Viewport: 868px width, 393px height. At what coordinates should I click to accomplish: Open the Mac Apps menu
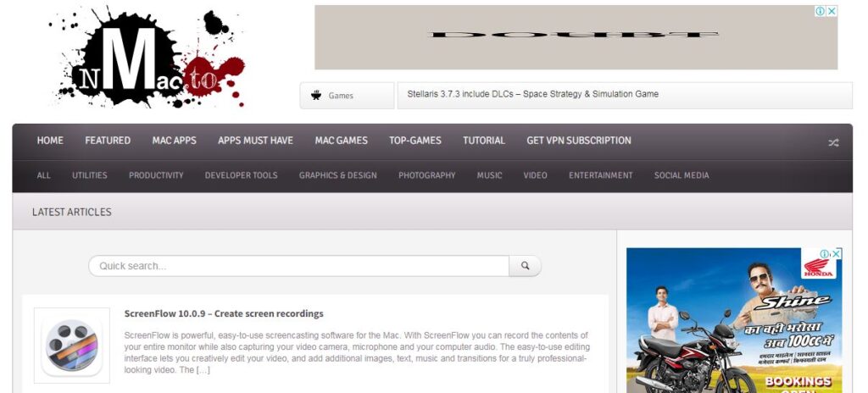point(174,141)
